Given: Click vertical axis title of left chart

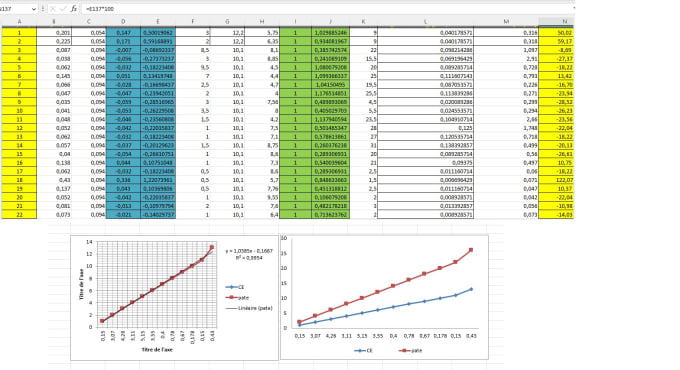Looking at the screenshot, I should click(x=81, y=284).
